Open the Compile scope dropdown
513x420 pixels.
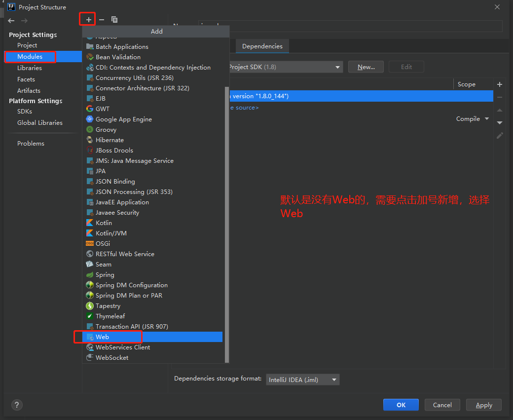coord(473,119)
